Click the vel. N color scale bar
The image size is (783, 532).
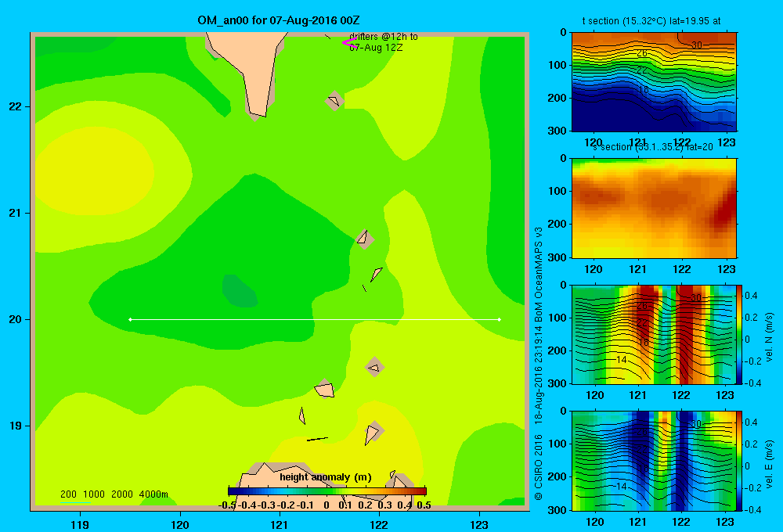(740, 334)
